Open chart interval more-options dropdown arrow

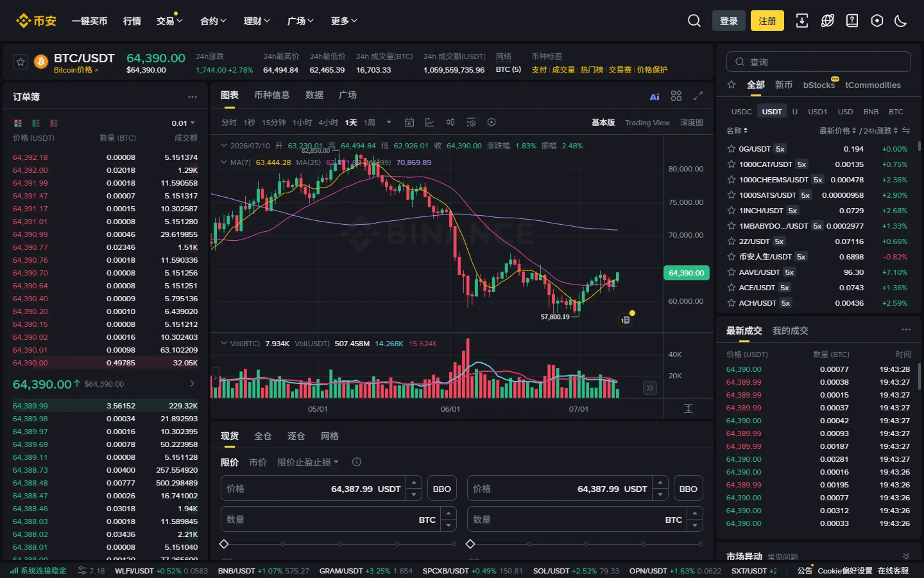388,122
